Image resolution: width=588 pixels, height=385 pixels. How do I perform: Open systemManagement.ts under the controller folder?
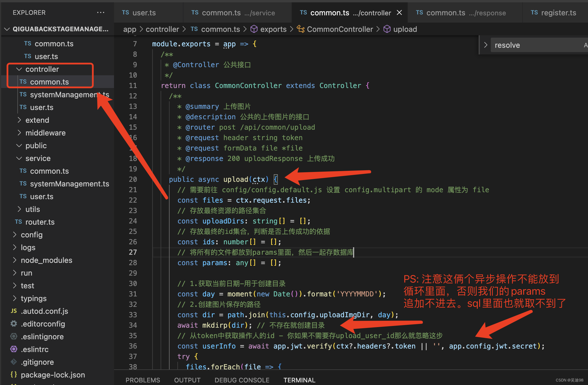58,95
